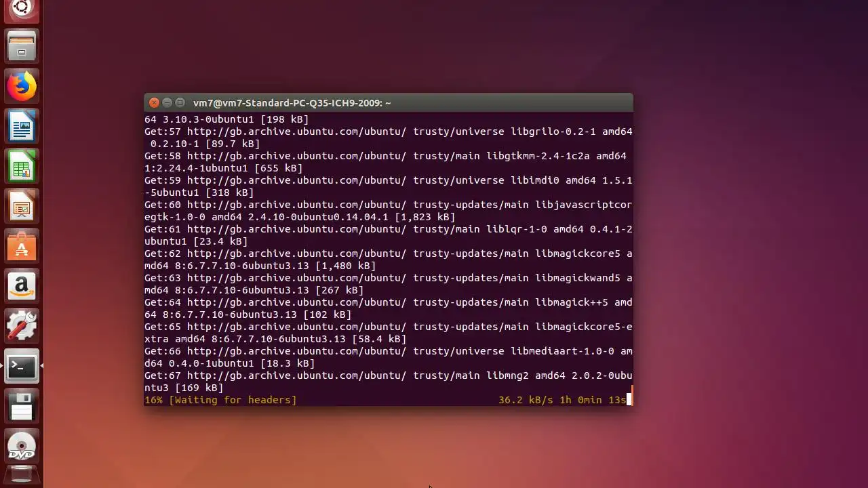The image size is (868, 488).
Task: Focus the Terminal icon in dock
Action: 22,367
